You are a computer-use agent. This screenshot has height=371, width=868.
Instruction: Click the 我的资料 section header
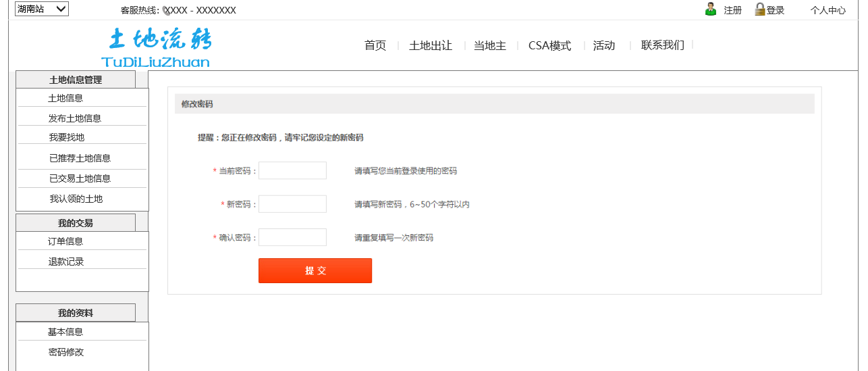pyautogui.click(x=76, y=313)
